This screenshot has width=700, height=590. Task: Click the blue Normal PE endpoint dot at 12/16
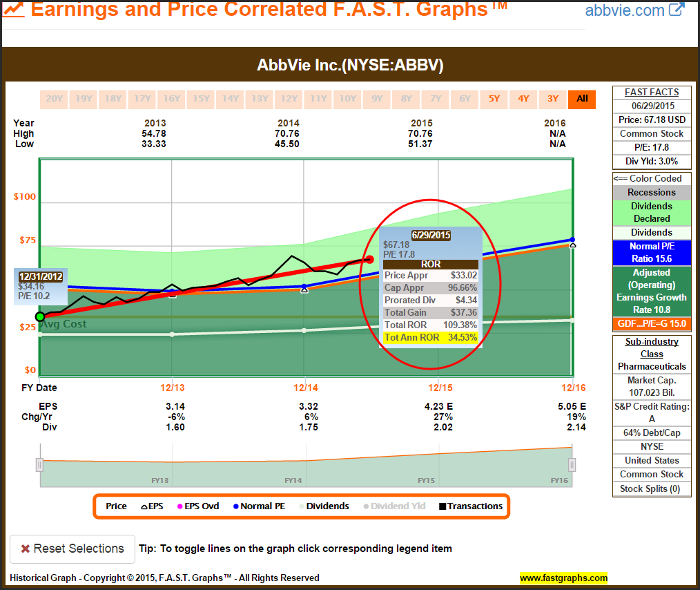(572, 240)
